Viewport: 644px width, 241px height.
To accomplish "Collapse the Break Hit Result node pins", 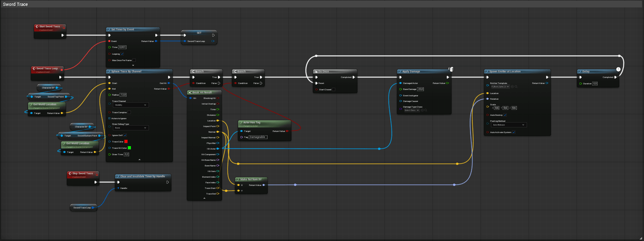I will click(x=204, y=198).
